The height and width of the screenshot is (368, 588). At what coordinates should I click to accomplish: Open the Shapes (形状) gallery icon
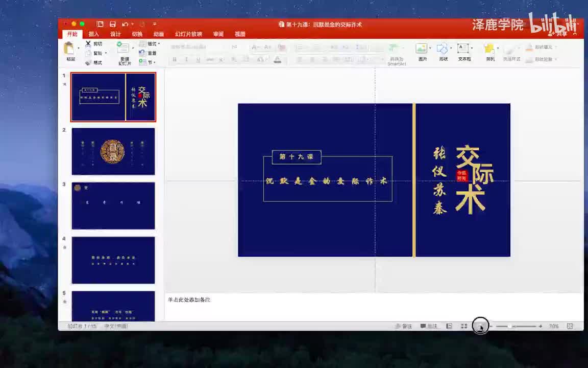click(x=443, y=49)
